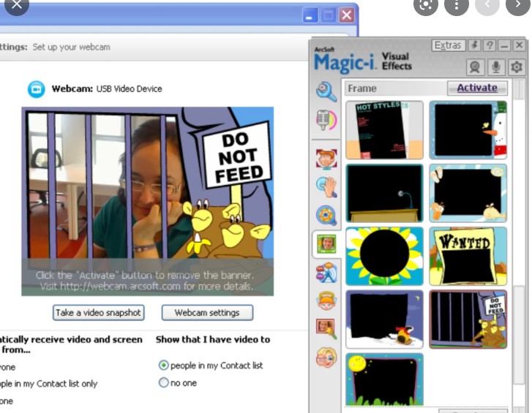Open the rocket theme effects icon in sidebar
Viewport: 532px width, 413px height.
(x=326, y=273)
